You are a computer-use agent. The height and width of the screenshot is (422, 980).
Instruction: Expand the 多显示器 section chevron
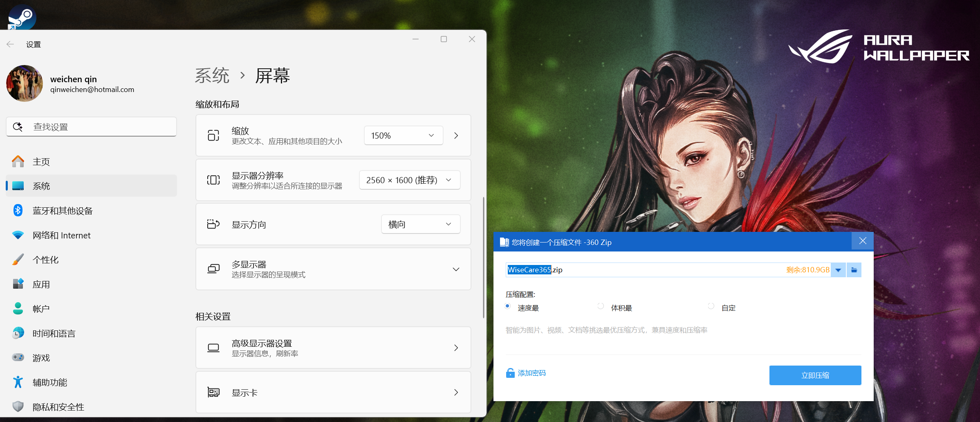click(456, 269)
